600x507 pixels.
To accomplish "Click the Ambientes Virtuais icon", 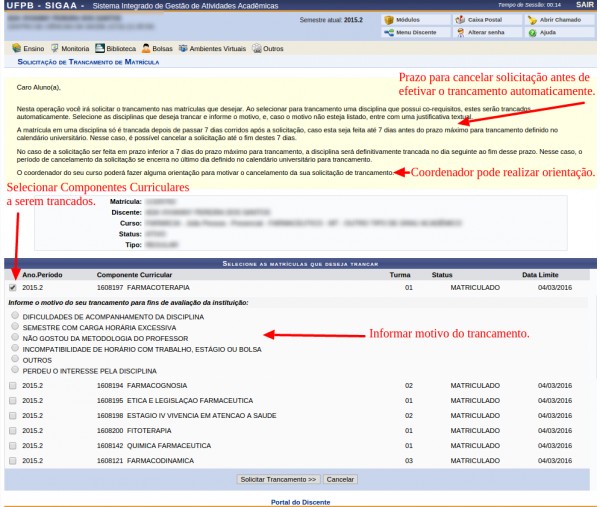I will click(x=183, y=48).
